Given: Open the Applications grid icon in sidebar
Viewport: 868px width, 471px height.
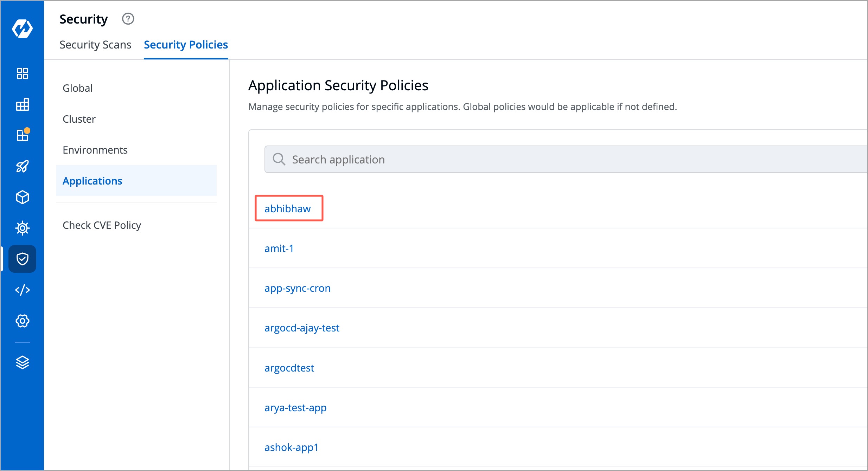Looking at the screenshot, I should [x=22, y=74].
